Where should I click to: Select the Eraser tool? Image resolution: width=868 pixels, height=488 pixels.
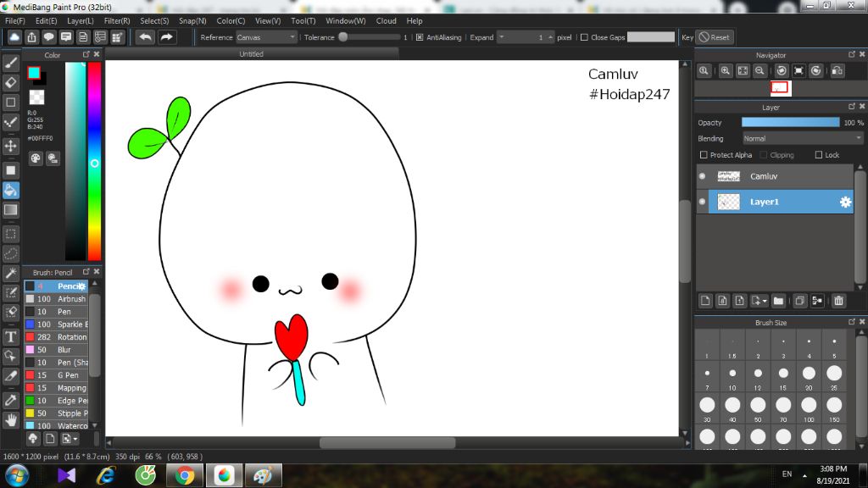point(11,83)
